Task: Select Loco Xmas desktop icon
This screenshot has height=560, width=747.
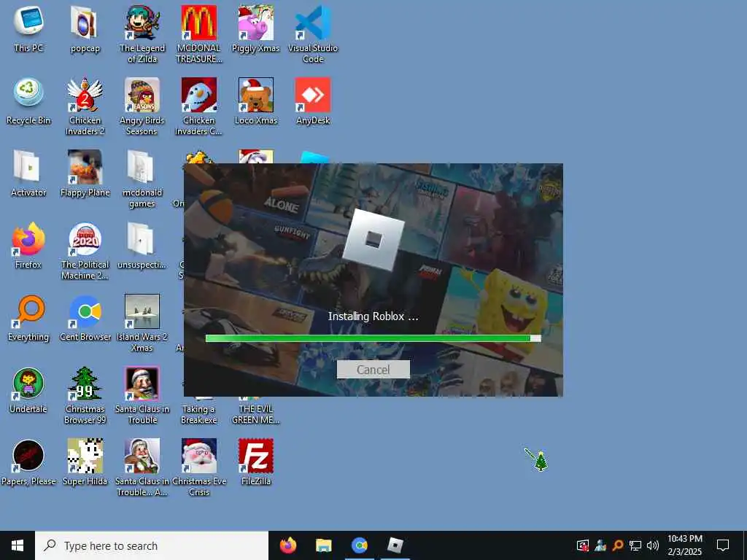Action: (256, 101)
